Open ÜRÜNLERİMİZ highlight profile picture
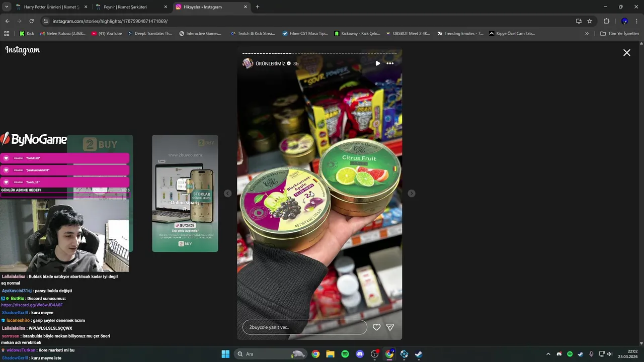Screen dimensions: 644x362 [248, 63]
